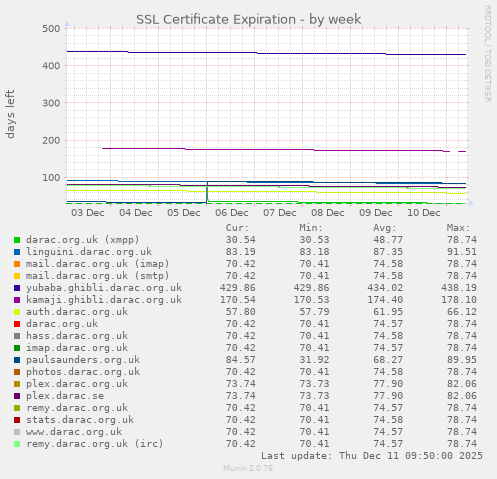497x479 pixels.
Task: Click the www.darac.org.uk legend name
Action: click(74, 432)
